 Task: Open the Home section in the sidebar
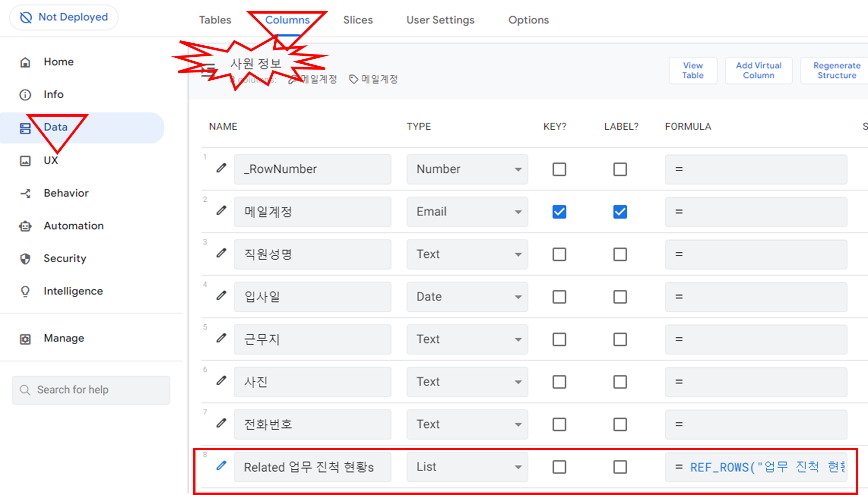click(58, 62)
